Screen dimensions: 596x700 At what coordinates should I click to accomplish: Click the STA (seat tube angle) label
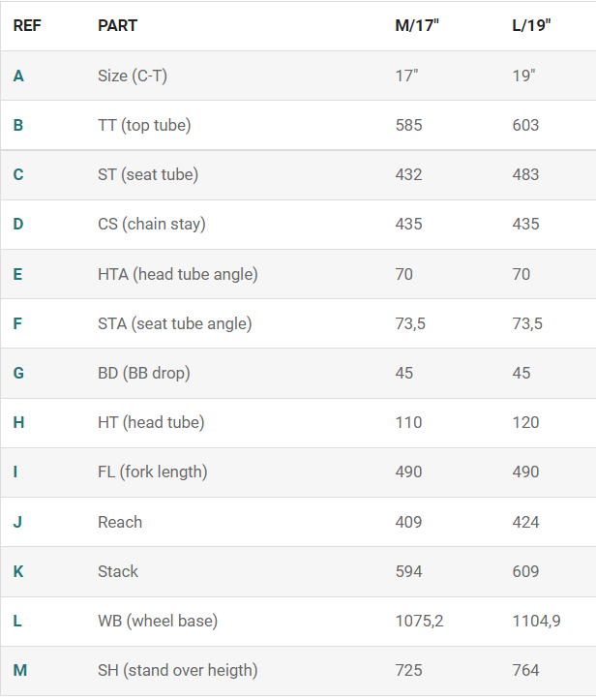[x=174, y=323]
